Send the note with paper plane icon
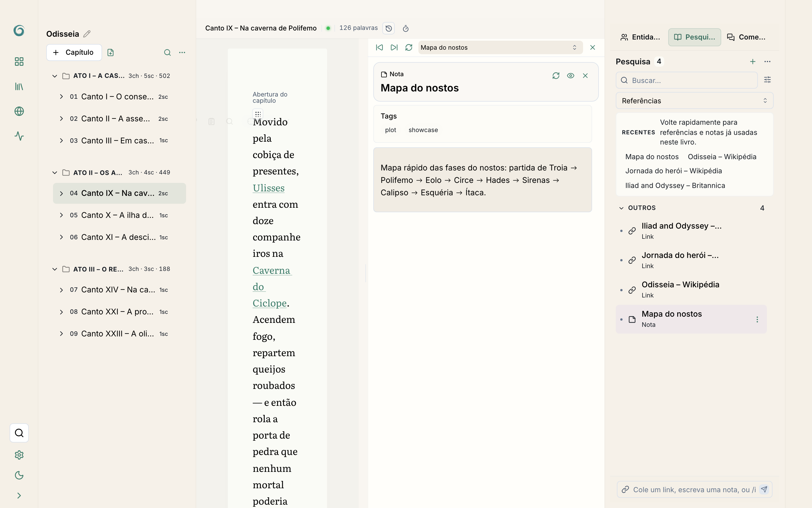The height and width of the screenshot is (508, 812). pyautogui.click(x=764, y=489)
